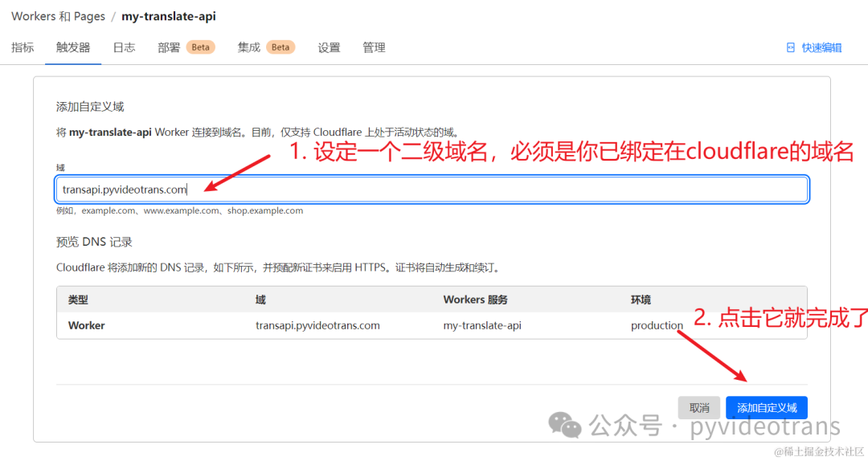Select the 触发器 tab
The image size is (868, 461).
tap(73, 47)
